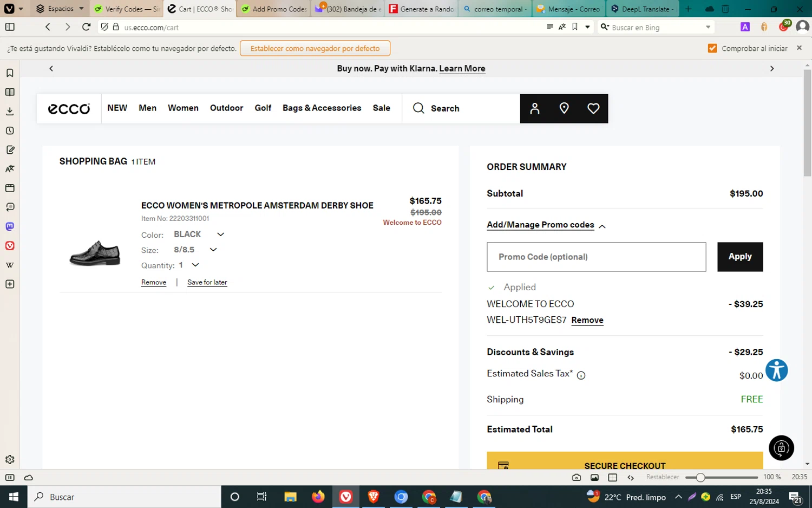Show info about Estimated Sales Tax
The image size is (812, 508).
coord(581,375)
